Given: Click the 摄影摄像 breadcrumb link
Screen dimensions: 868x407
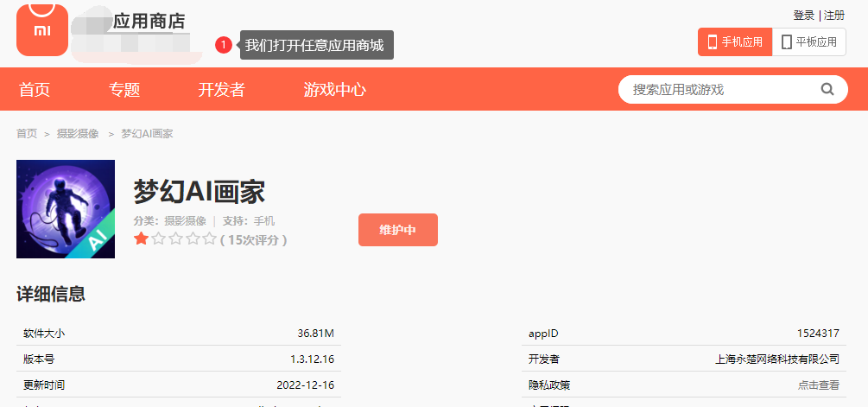Looking at the screenshot, I should (78, 133).
